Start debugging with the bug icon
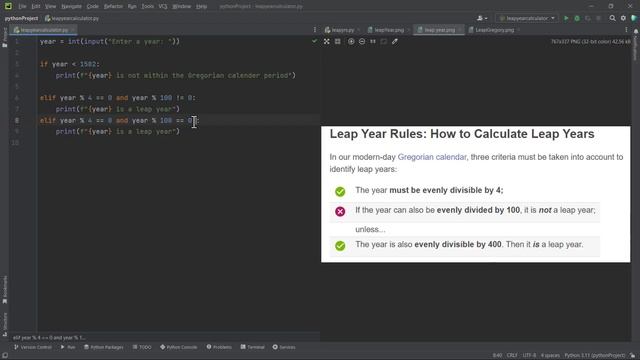Viewport: 640px width, 360px height. tap(577, 18)
